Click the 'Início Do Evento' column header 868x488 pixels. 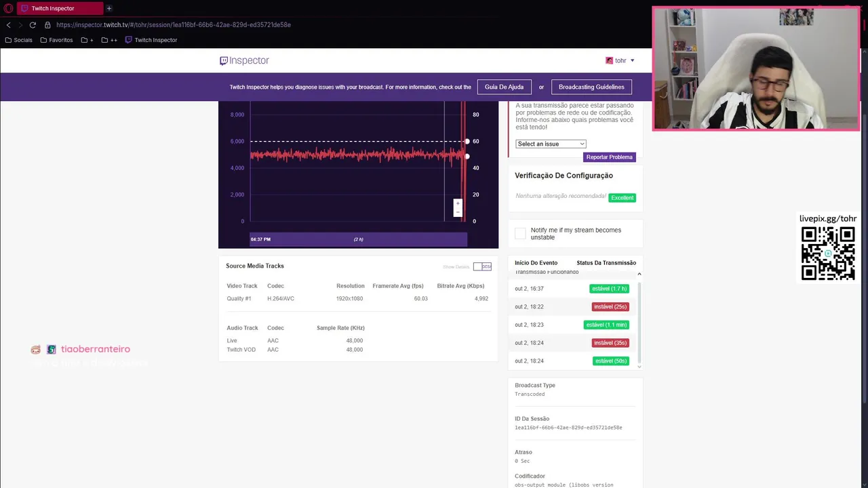[536, 263]
